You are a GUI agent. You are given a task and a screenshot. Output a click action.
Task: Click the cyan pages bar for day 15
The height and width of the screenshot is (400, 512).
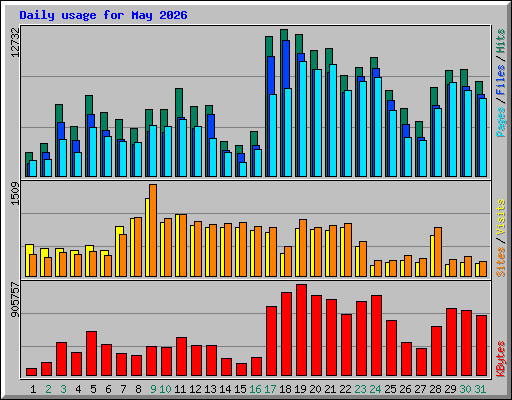[x=243, y=169]
